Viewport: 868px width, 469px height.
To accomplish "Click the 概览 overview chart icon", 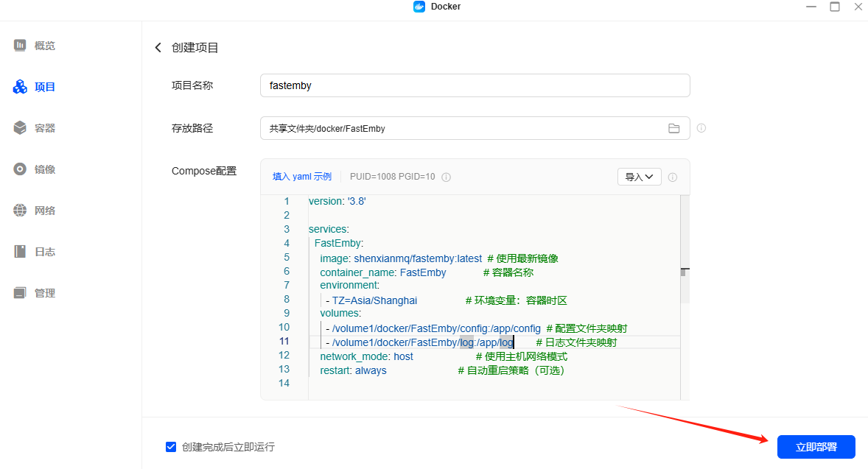I will (20, 46).
